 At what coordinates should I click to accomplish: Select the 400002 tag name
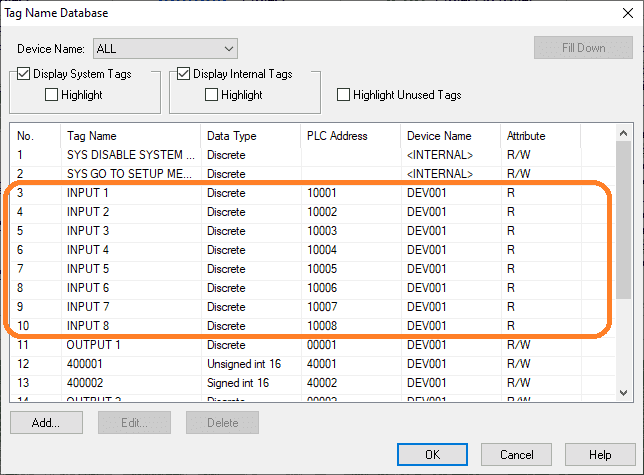coord(85,383)
